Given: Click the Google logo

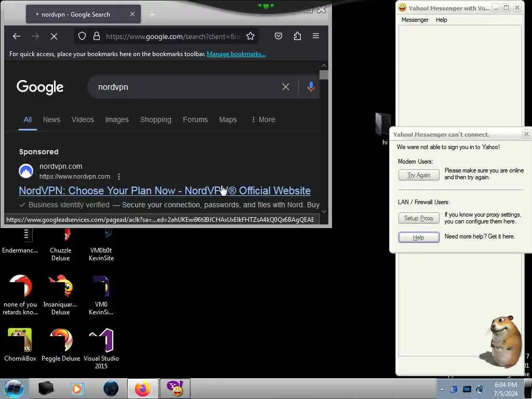Looking at the screenshot, I should point(40,87).
